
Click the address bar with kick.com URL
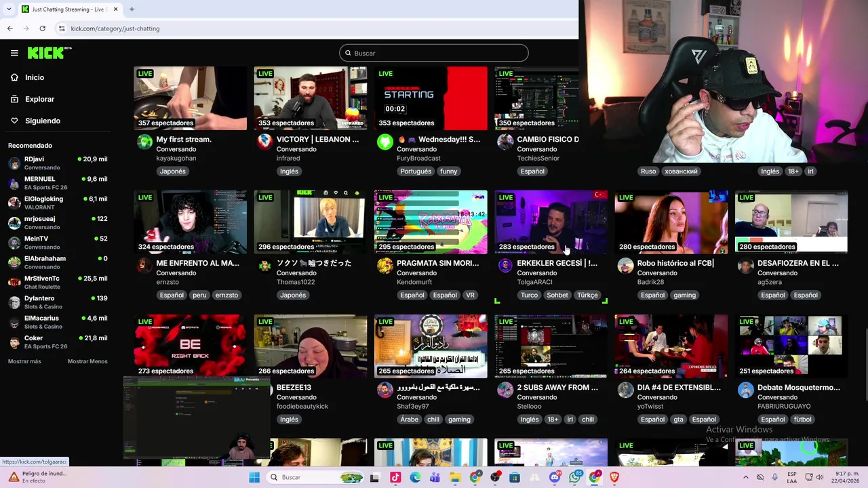[312, 28]
